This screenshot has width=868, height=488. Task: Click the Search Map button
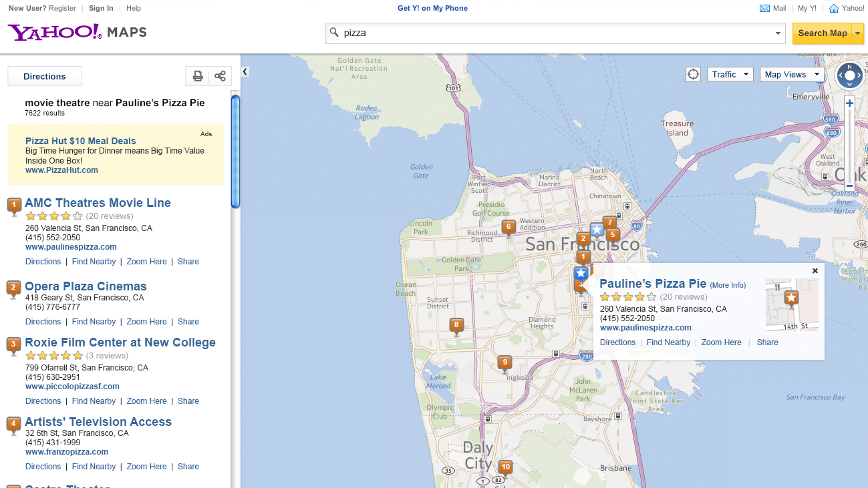pos(823,33)
